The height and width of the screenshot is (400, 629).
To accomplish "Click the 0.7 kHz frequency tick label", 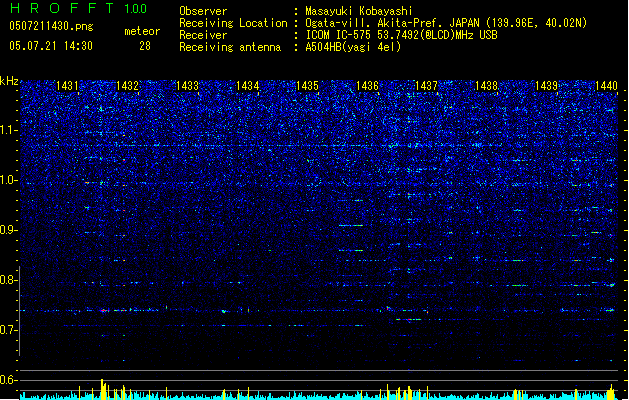I will coord(9,330).
